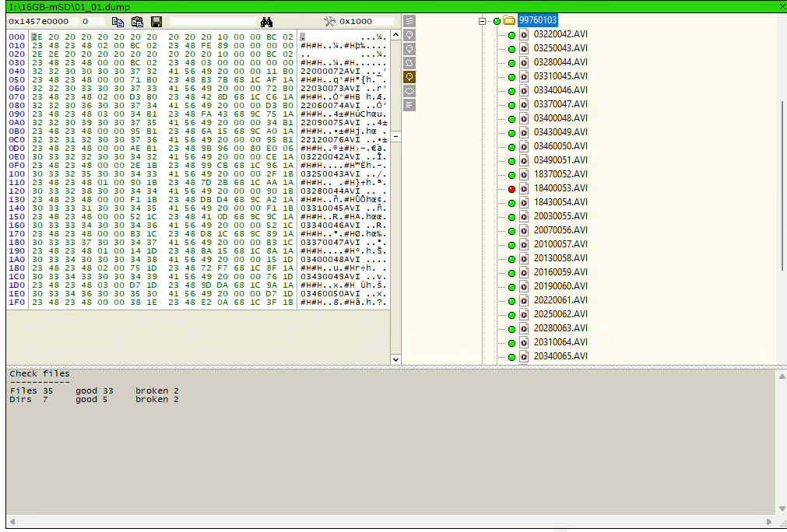Click the sliders settings icon in the vertical toolbar

409,21
